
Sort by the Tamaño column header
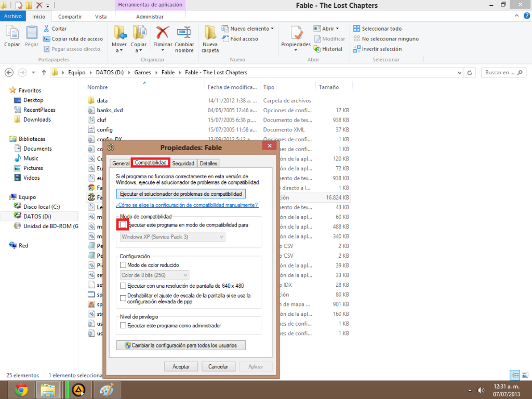334,87
